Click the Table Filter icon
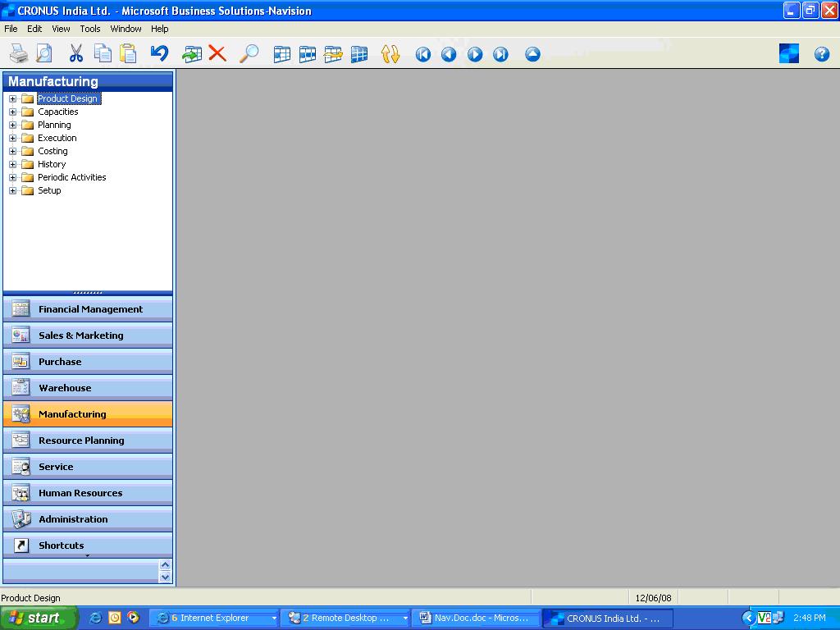 (x=308, y=54)
